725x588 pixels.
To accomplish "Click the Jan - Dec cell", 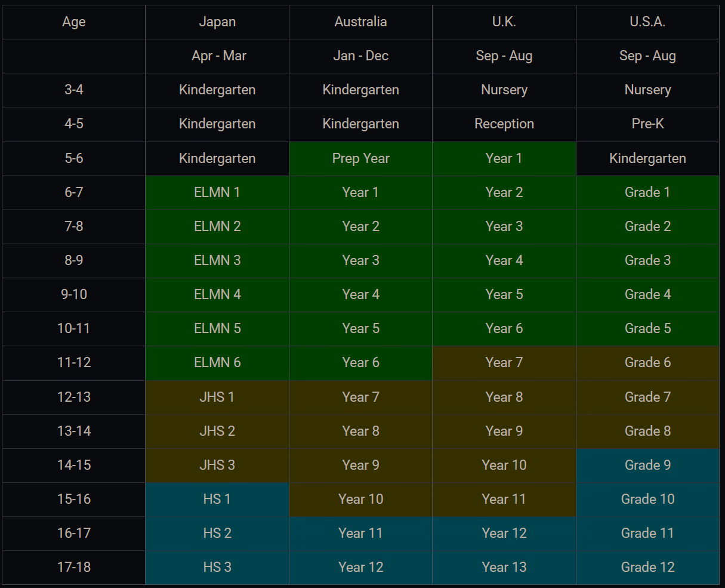I will (360, 56).
